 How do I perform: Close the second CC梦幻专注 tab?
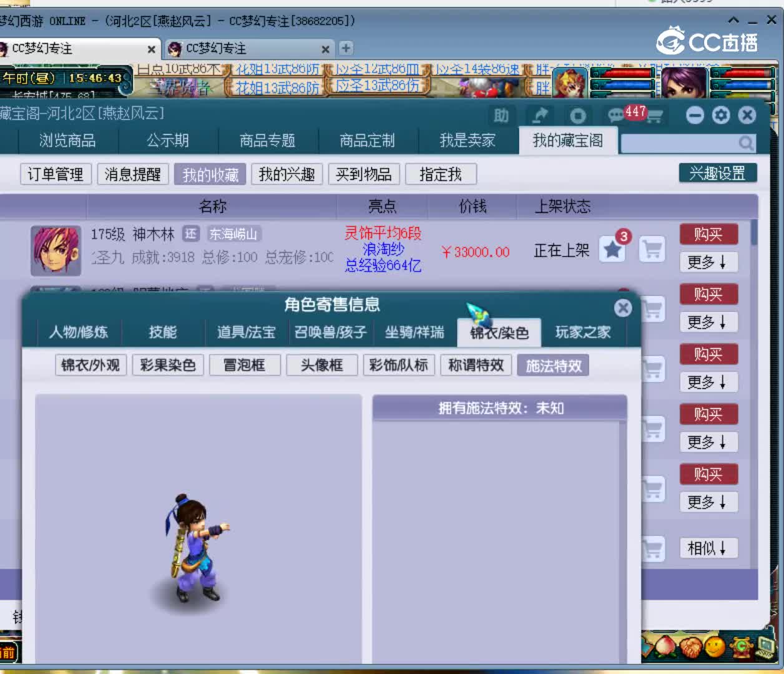point(325,49)
